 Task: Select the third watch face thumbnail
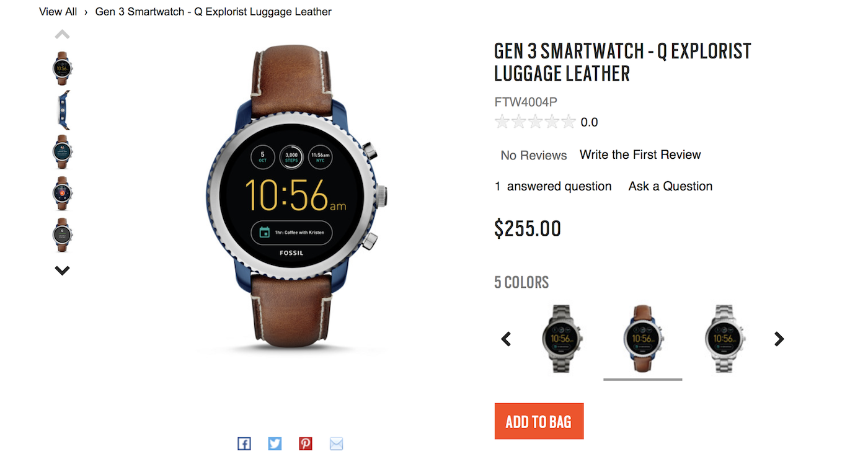62,151
